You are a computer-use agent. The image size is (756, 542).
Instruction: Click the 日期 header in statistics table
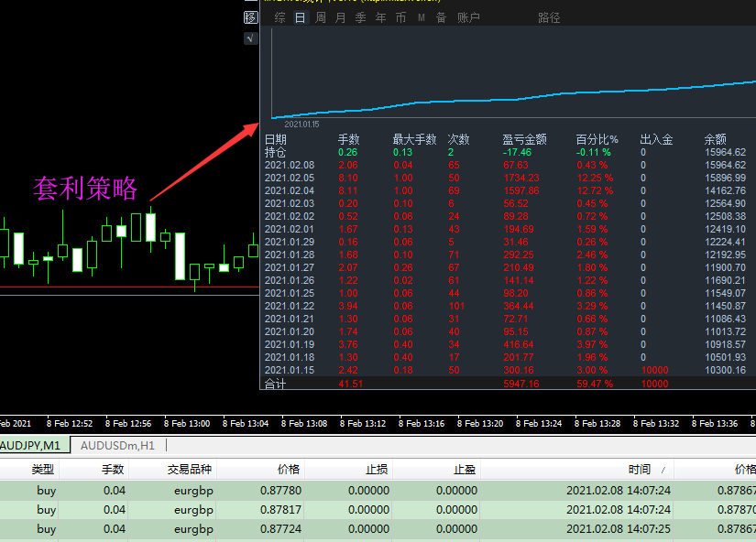276,140
